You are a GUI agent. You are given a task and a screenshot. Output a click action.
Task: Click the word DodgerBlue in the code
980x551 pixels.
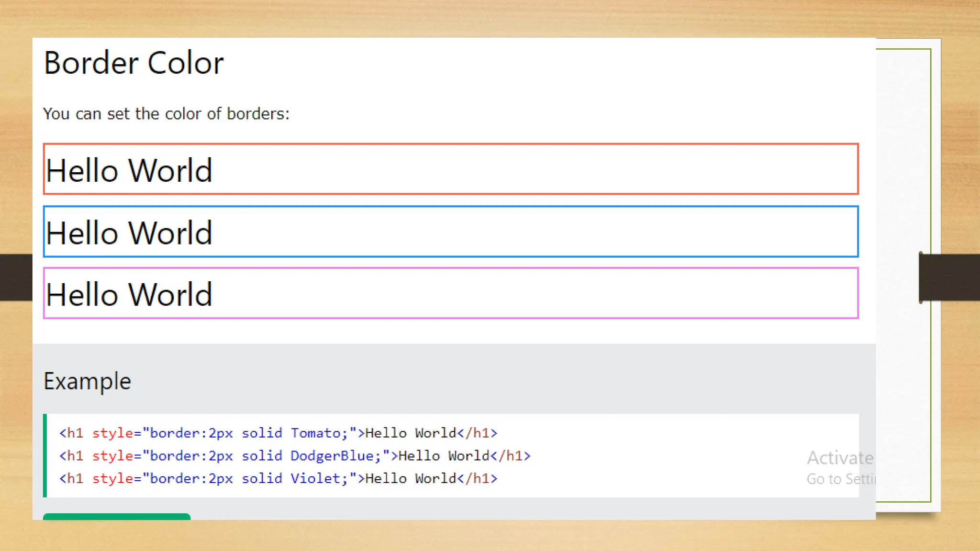click(332, 456)
